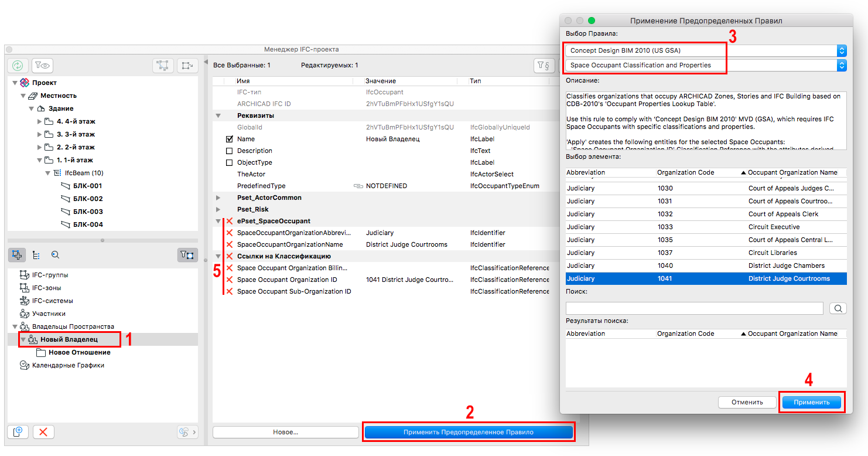Open the property filter icon next to Редактируемых
868x456 pixels.
tap(544, 65)
